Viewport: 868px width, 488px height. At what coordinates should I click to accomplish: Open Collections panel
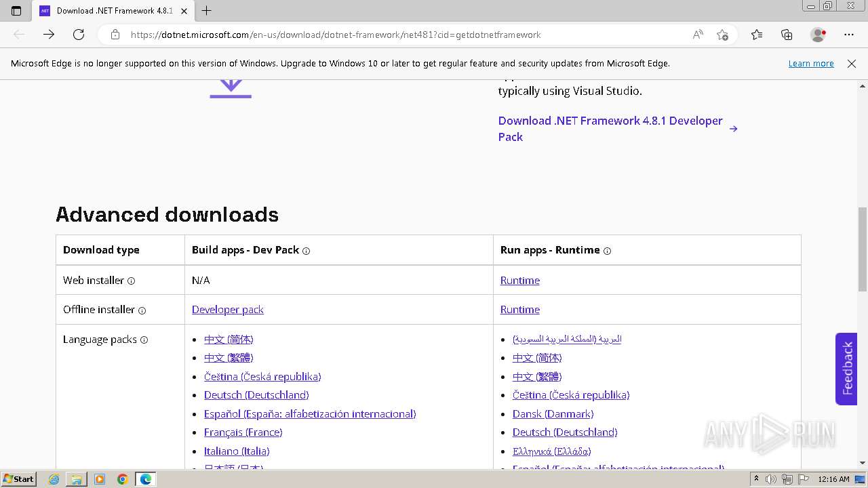(787, 35)
